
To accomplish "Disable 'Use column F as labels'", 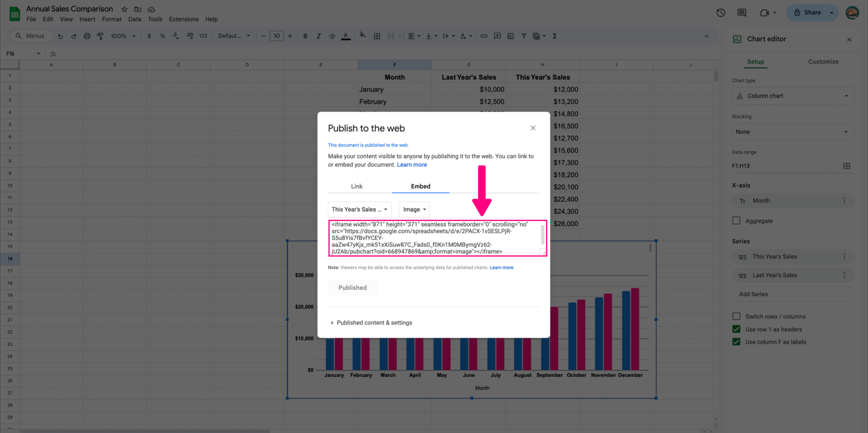I will 737,342.
